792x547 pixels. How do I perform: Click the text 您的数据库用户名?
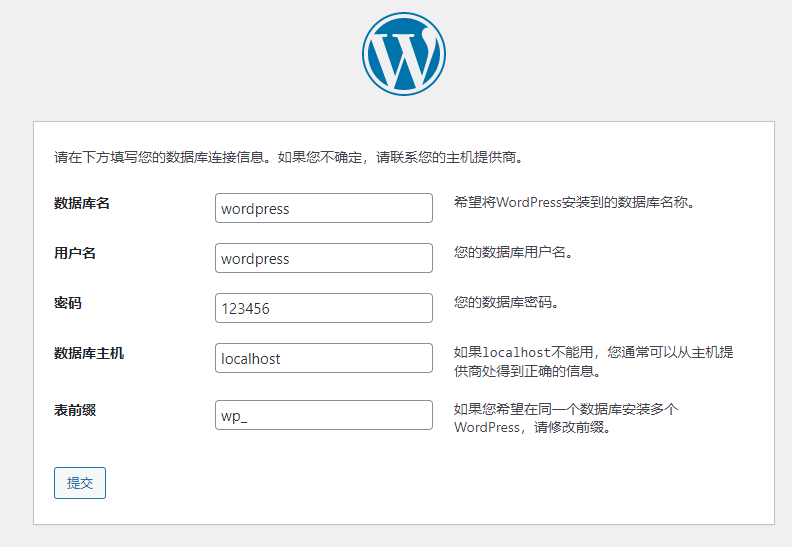coord(513,252)
